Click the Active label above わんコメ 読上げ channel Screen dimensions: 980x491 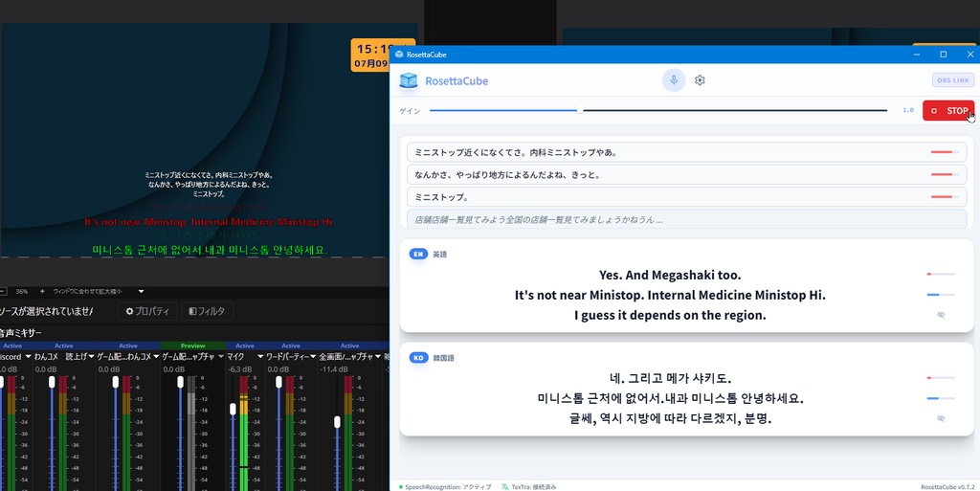coord(64,346)
